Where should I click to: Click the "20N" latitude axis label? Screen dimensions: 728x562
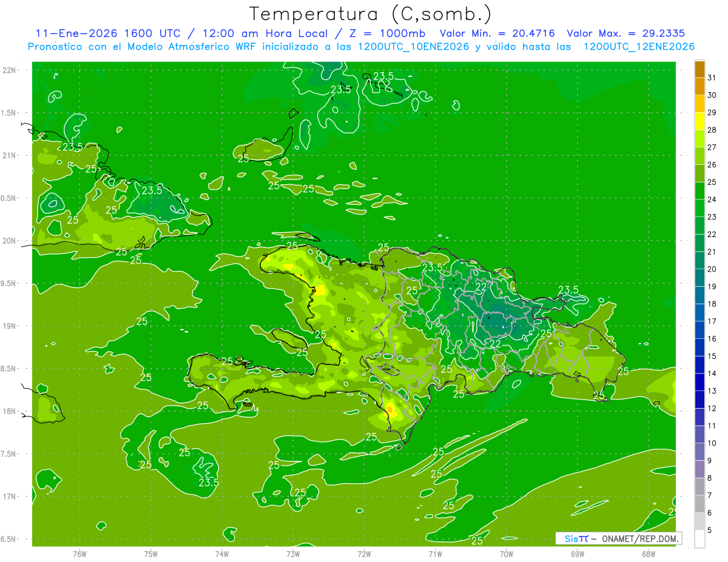[10, 241]
